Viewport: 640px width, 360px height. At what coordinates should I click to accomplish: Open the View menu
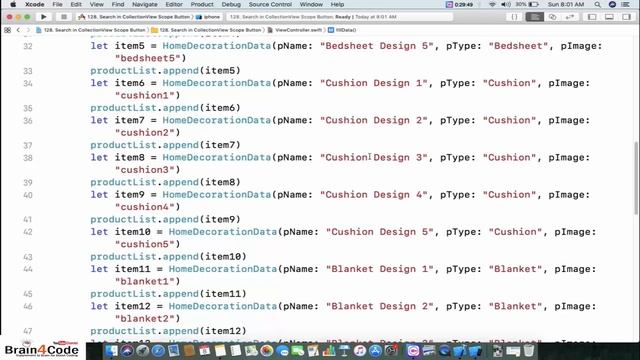[96, 4]
